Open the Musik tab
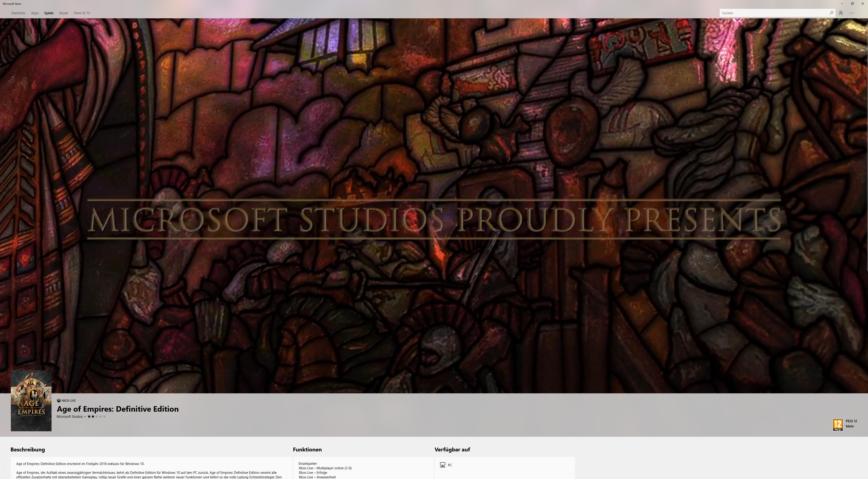This screenshot has height=479, width=868. point(63,13)
